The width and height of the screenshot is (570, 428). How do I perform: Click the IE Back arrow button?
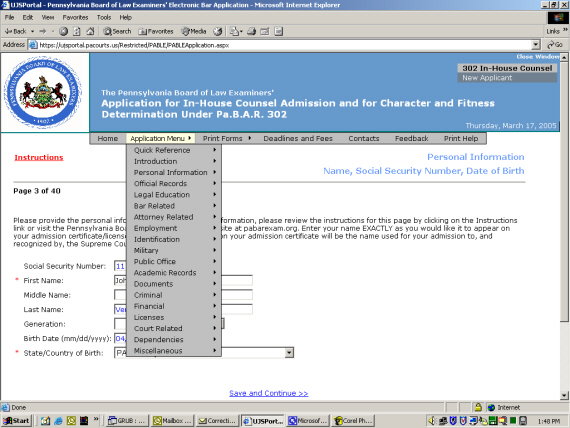16,31
